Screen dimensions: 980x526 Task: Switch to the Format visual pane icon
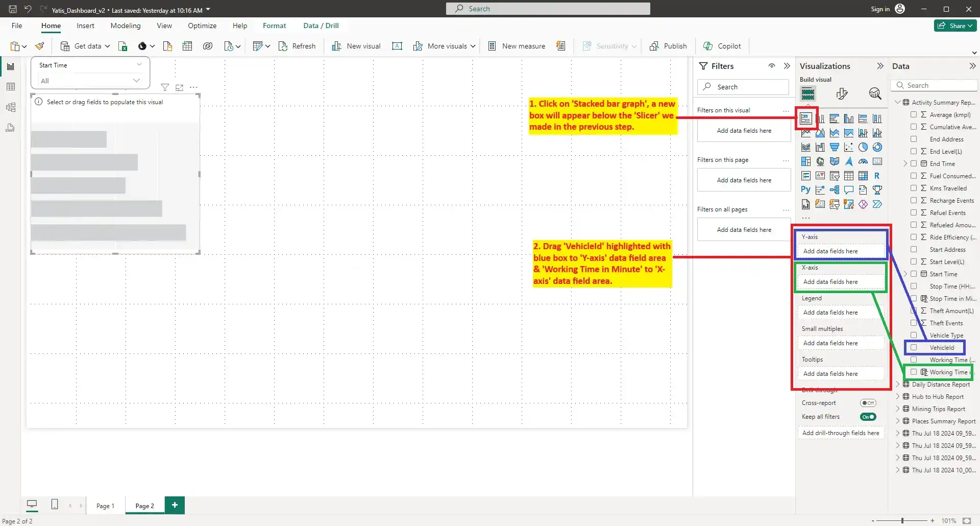click(842, 93)
